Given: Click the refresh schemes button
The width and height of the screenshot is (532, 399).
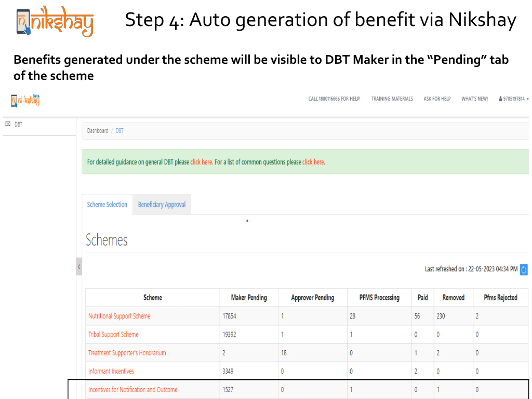Looking at the screenshot, I should point(523,269).
